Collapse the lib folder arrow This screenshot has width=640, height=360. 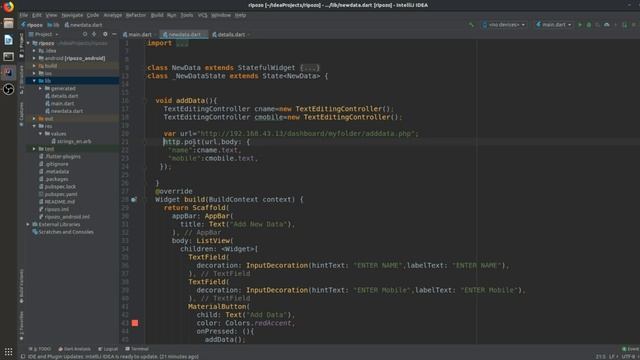point(34,81)
